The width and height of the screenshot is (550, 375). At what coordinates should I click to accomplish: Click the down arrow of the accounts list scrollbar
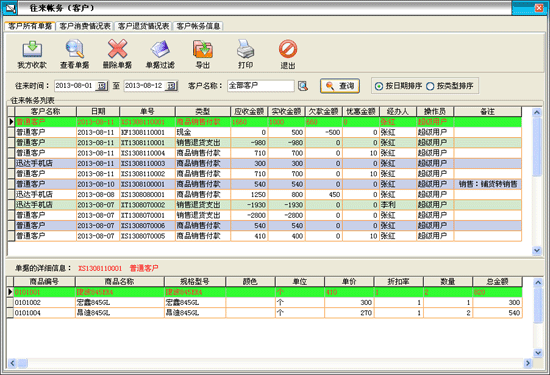pyautogui.click(x=537, y=250)
